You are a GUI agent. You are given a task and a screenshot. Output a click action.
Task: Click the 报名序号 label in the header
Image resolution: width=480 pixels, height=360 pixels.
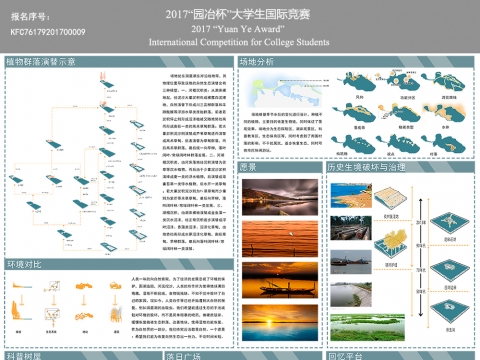pyautogui.click(x=30, y=16)
